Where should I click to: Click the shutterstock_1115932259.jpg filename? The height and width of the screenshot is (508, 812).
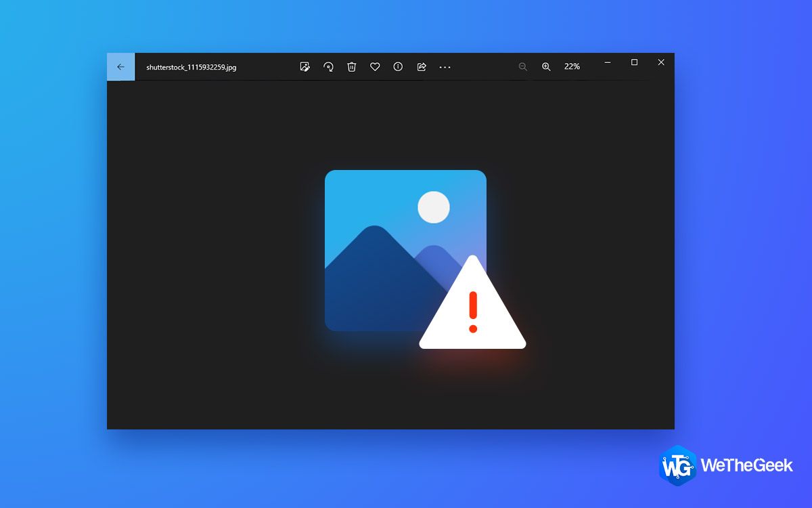click(x=191, y=68)
